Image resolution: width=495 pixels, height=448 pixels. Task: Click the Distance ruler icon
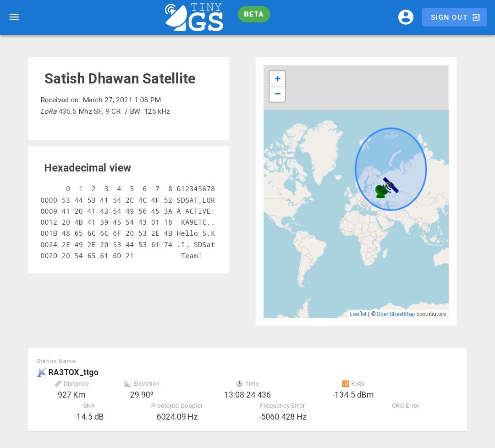click(x=58, y=383)
